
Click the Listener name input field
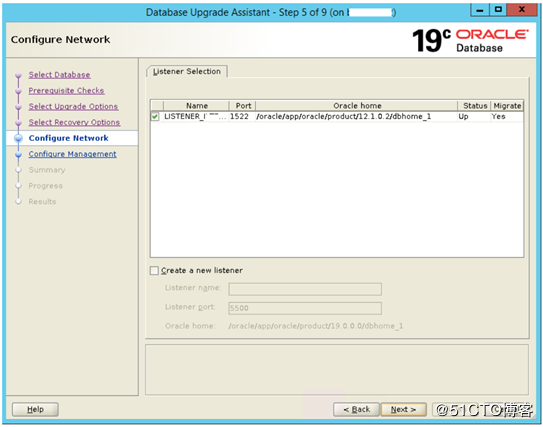coord(305,289)
